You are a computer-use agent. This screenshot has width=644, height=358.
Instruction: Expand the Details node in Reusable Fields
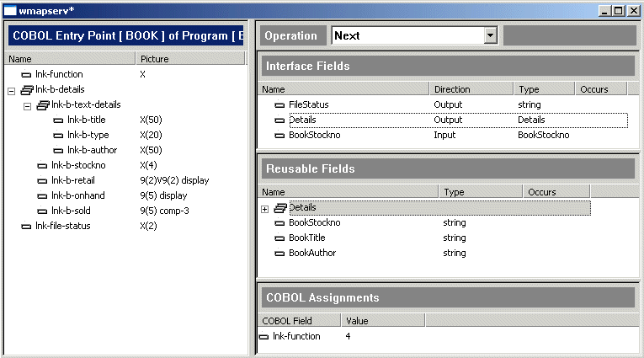(265, 208)
